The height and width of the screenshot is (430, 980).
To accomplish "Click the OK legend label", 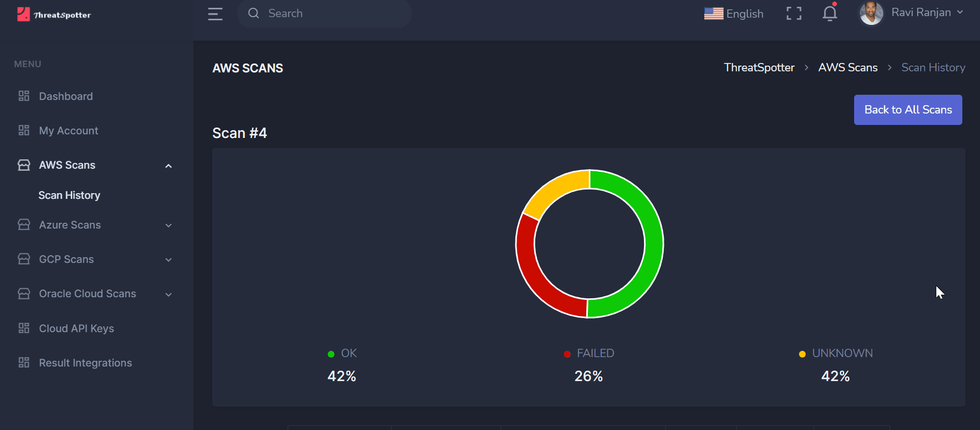I will [x=349, y=353].
